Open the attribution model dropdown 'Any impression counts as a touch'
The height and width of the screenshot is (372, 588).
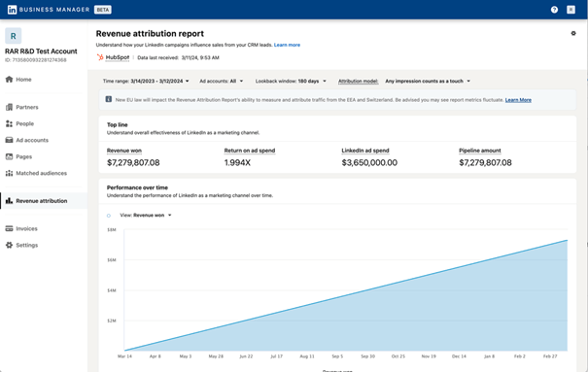428,81
